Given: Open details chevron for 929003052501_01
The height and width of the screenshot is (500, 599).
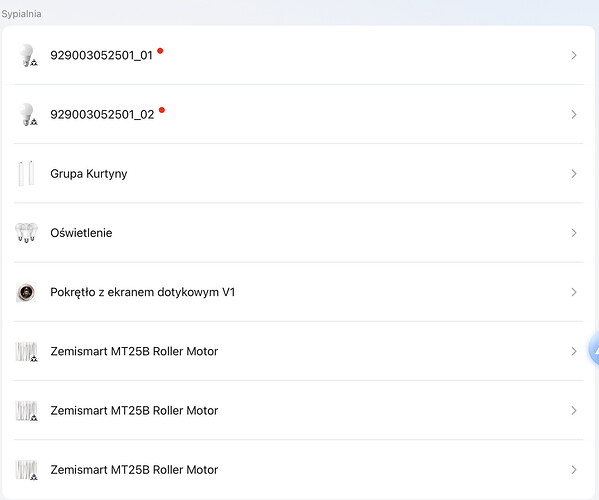Looking at the screenshot, I should point(574,55).
